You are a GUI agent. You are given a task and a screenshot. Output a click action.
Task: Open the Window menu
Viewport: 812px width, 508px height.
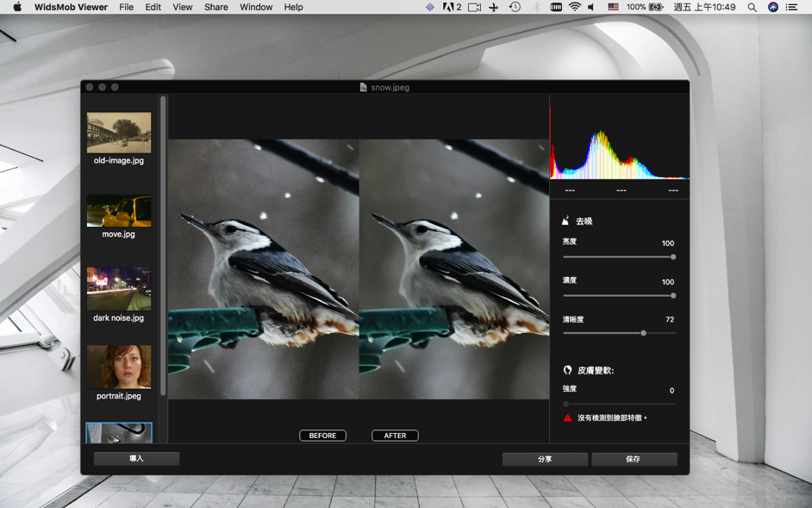click(x=256, y=7)
